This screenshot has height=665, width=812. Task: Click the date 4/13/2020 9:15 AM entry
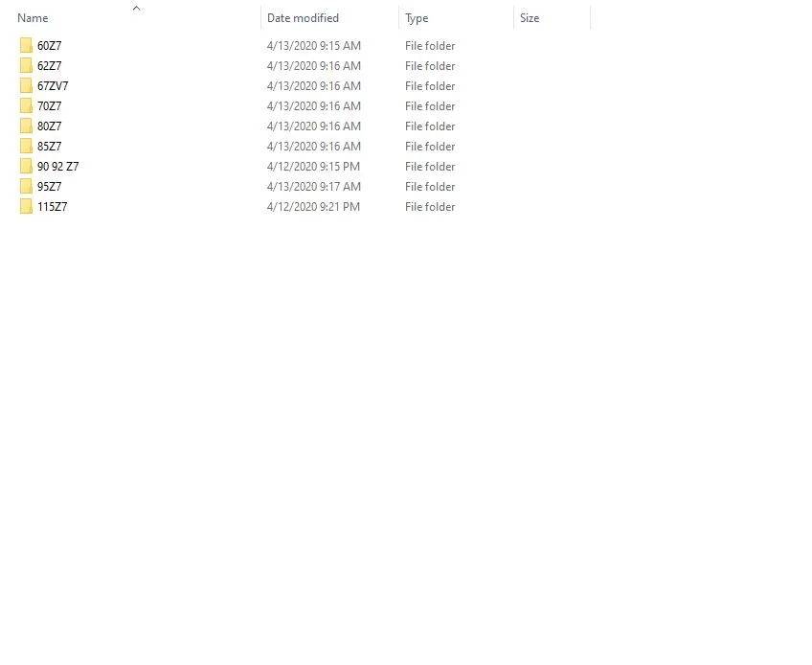(314, 46)
